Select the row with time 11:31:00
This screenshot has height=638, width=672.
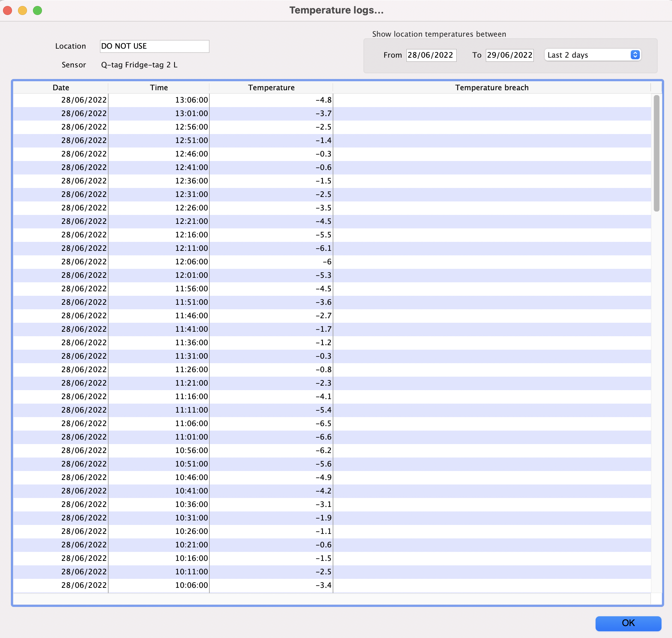click(332, 356)
